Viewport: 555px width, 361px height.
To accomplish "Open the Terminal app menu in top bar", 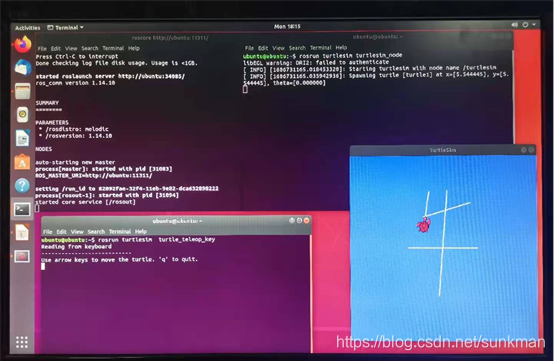I will tap(65, 27).
